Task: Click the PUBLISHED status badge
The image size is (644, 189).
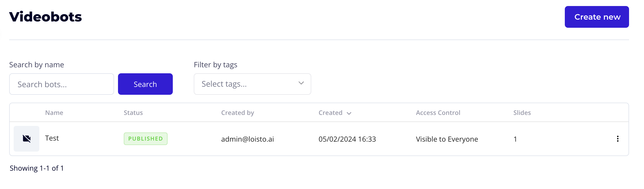Action: tap(146, 139)
